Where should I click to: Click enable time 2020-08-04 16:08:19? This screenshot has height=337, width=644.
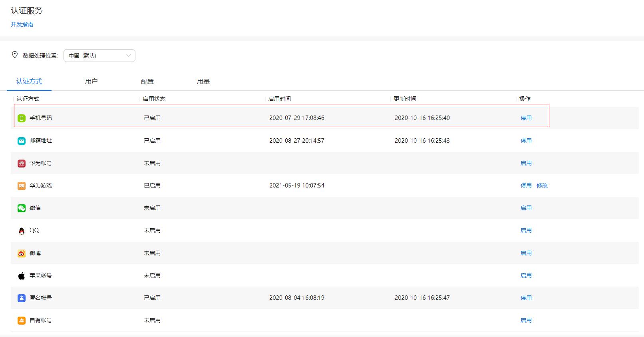click(297, 298)
